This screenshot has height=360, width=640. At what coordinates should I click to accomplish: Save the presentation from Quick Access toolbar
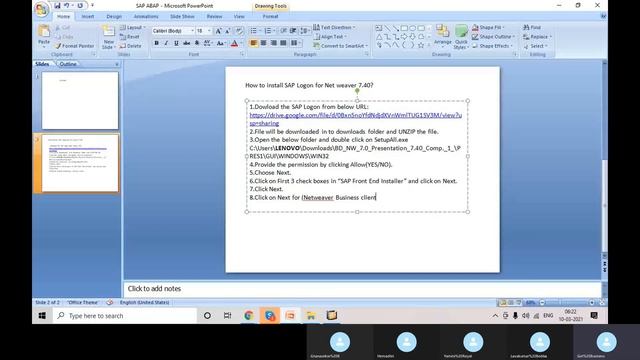coord(57,6)
